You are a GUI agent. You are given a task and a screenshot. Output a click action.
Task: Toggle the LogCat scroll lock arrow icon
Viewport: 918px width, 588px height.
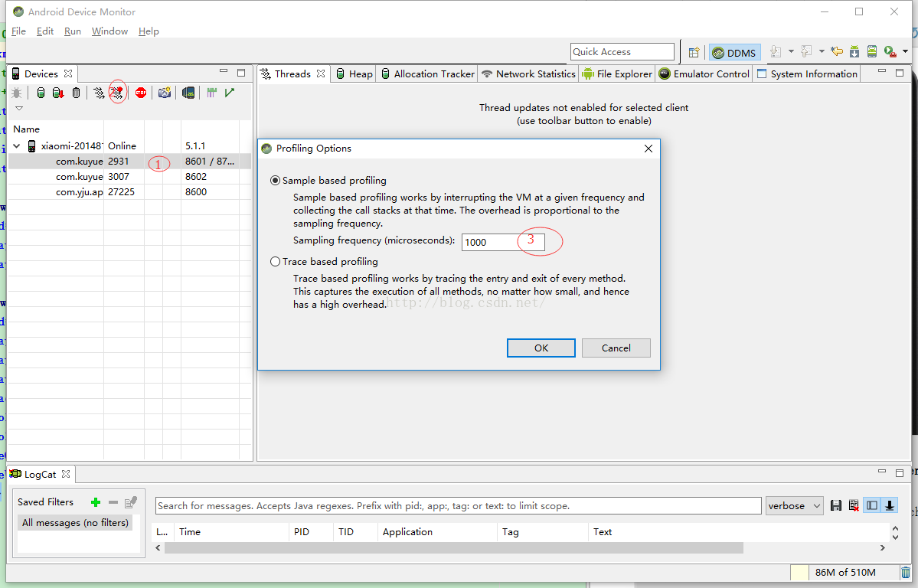890,505
